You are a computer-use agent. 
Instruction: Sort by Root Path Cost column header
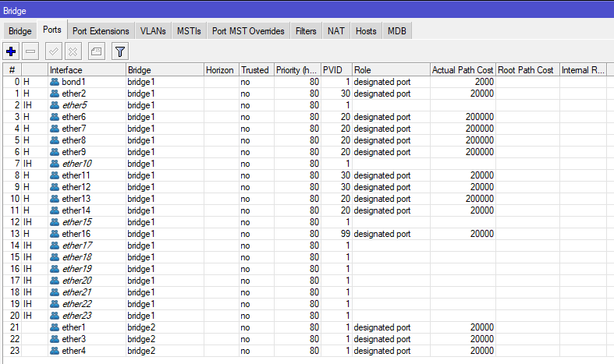pos(527,70)
